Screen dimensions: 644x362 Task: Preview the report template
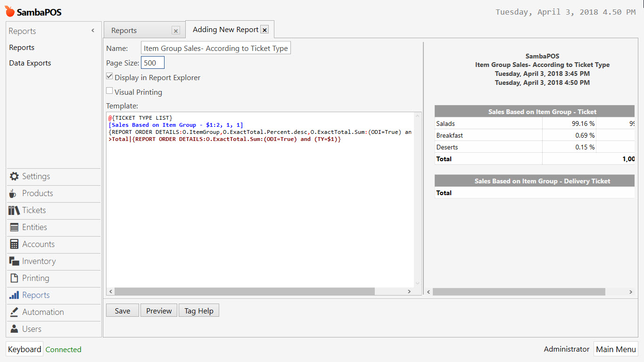coord(158,310)
